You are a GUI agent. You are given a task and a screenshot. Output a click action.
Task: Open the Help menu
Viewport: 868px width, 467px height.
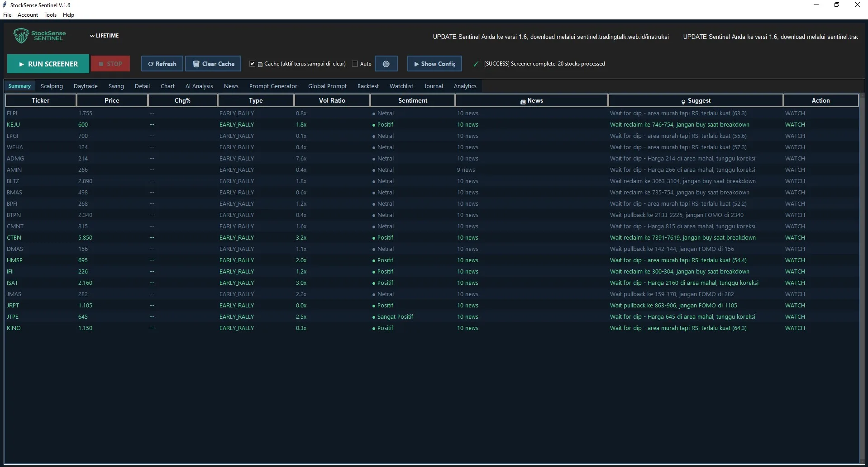pyautogui.click(x=68, y=15)
